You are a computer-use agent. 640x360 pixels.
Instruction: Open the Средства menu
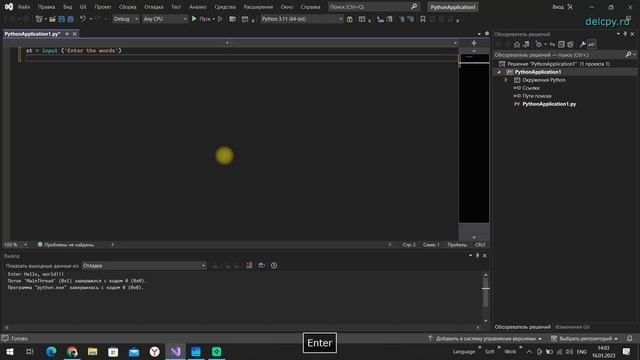click(225, 7)
